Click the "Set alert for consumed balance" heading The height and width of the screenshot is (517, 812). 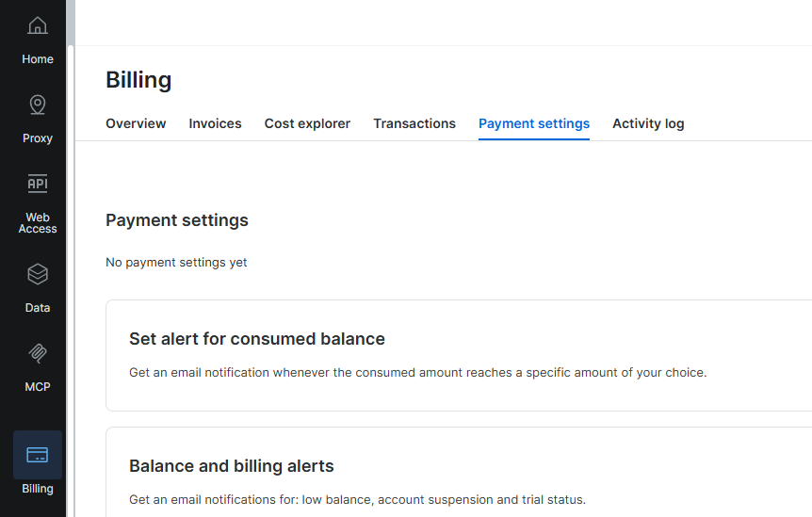(257, 339)
